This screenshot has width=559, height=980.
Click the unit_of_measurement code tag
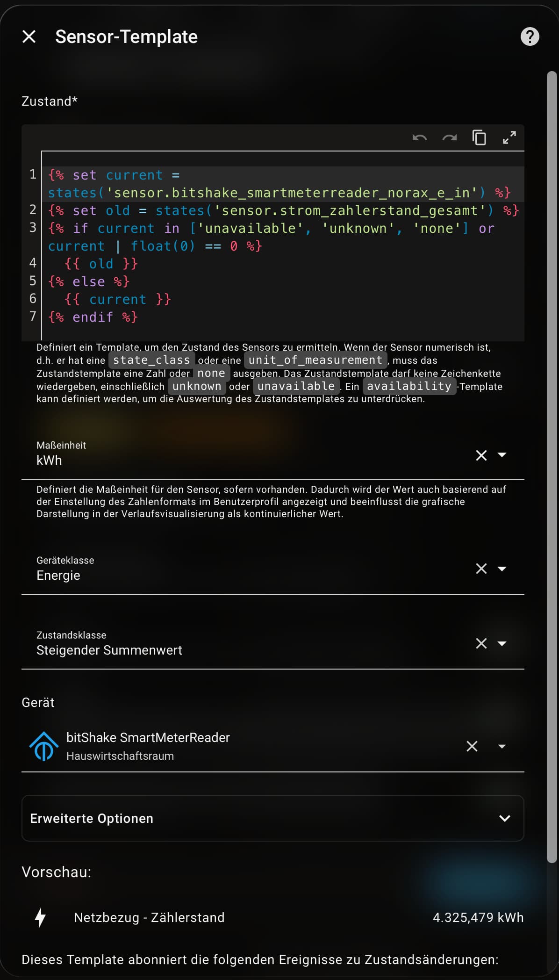315,360
